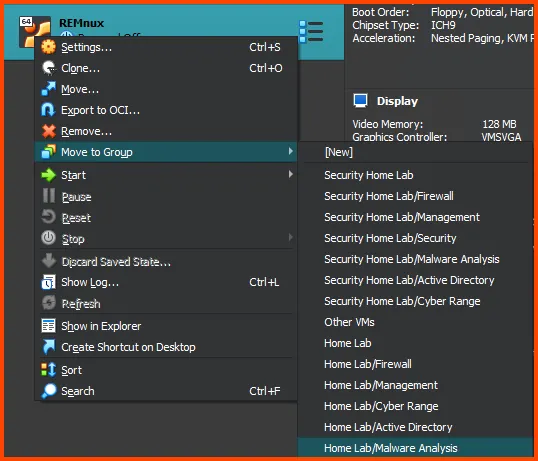This screenshot has height=461, width=538.
Task: Click the Search magnifier icon
Action: 48,391
